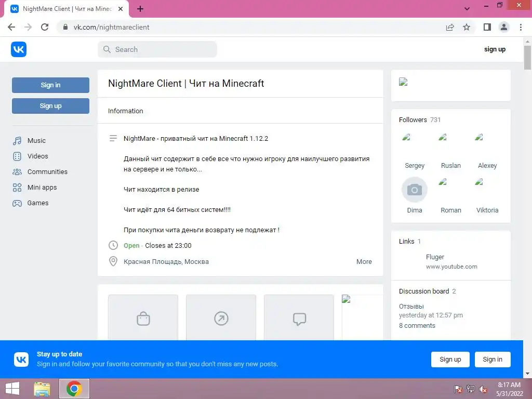This screenshot has width=532, height=399.
Task: Click the map pin location icon
Action: [113, 261]
